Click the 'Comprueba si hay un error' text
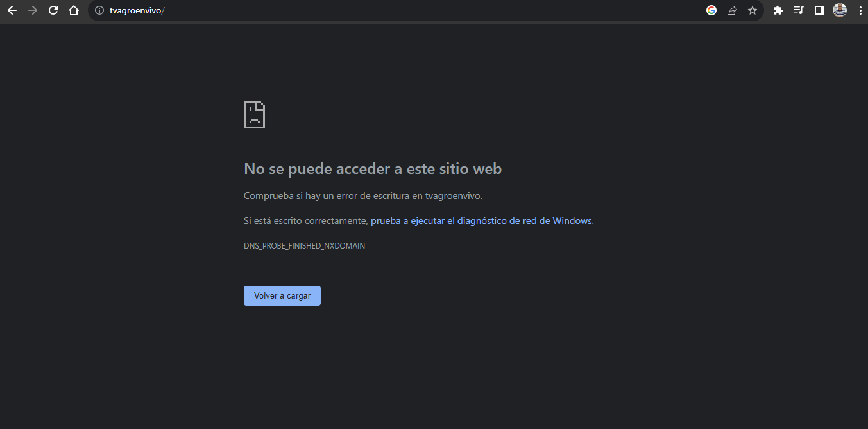 click(x=363, y=195)
